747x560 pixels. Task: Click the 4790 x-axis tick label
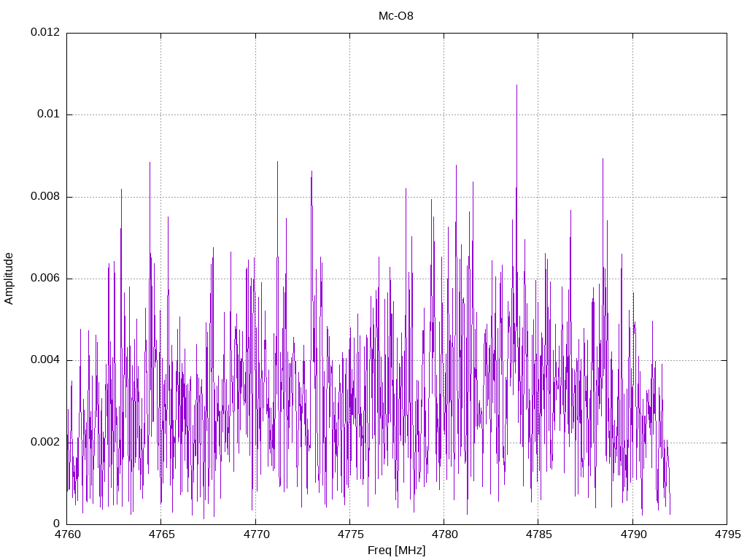coord(633,534)
